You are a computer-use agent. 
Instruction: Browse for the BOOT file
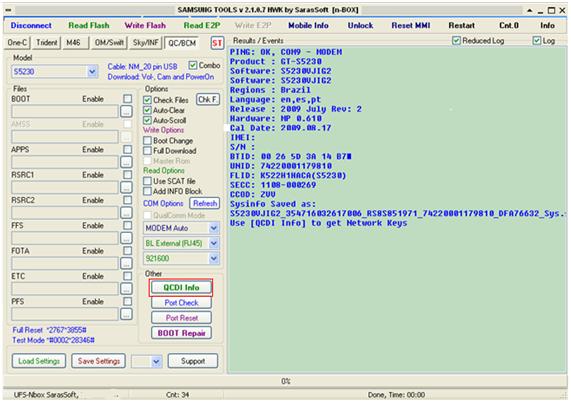(126, 111)
